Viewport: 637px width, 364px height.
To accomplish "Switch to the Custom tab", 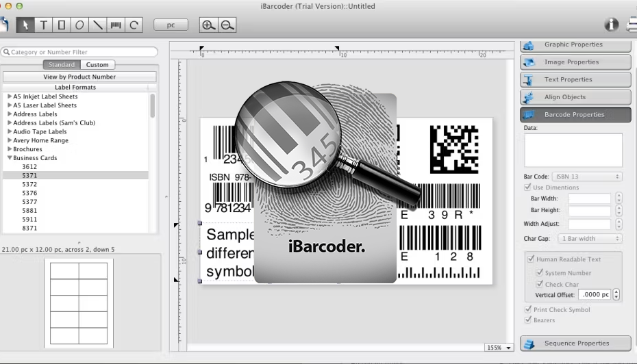I will (x=97, y=64).
